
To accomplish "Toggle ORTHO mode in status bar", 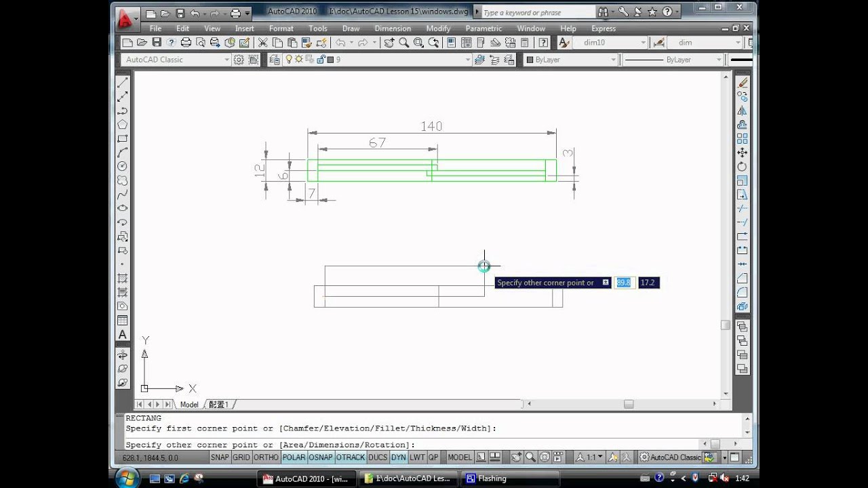I will [x=267, y=457].
